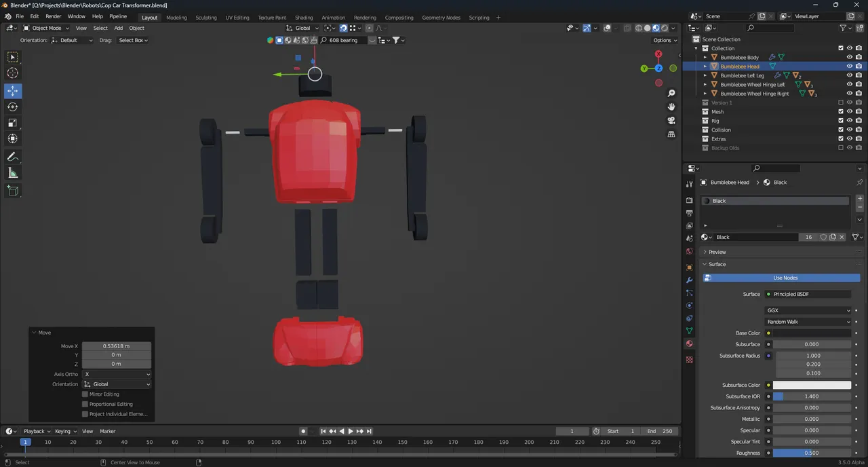This screenshot has height=467, width=868.
Task: Open the Object Data mesh tab icon
Action: pyautogui.click(x=690, y=331)
